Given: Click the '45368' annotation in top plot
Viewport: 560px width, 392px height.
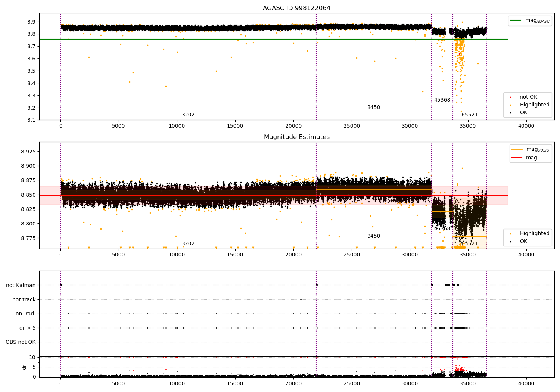Looking at the screenshot, I should (442, 100).
